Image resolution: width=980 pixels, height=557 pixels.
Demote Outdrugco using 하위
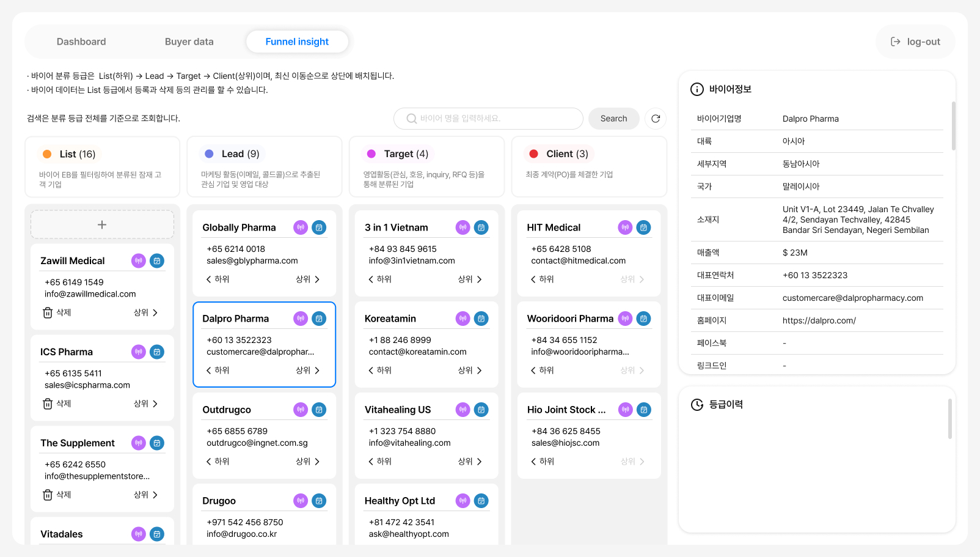tap(218, 462)
